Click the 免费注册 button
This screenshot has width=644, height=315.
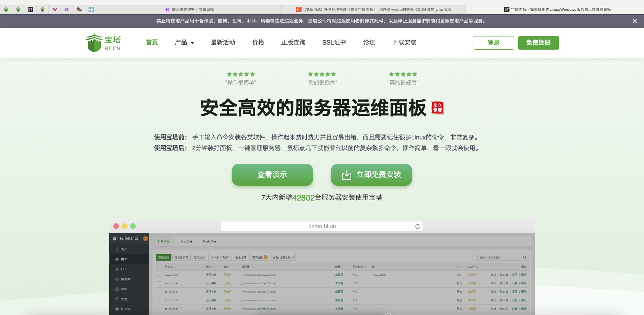click(538, 43)
